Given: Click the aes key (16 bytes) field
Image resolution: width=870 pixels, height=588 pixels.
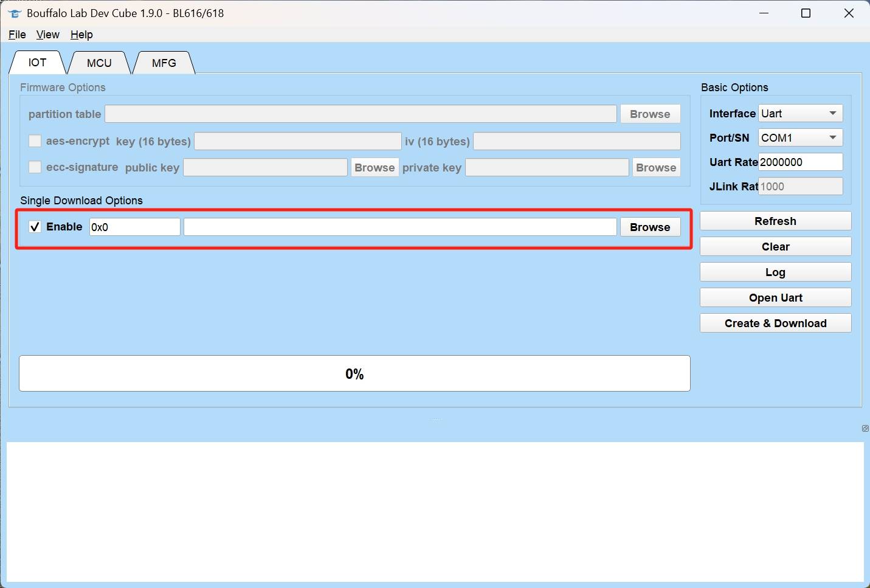Looking at the screenshot, I should coord(298,142).
